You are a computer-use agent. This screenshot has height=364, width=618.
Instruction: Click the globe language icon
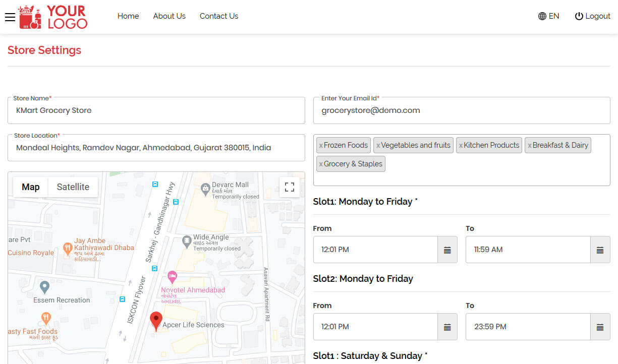click(x=542, y=16)
